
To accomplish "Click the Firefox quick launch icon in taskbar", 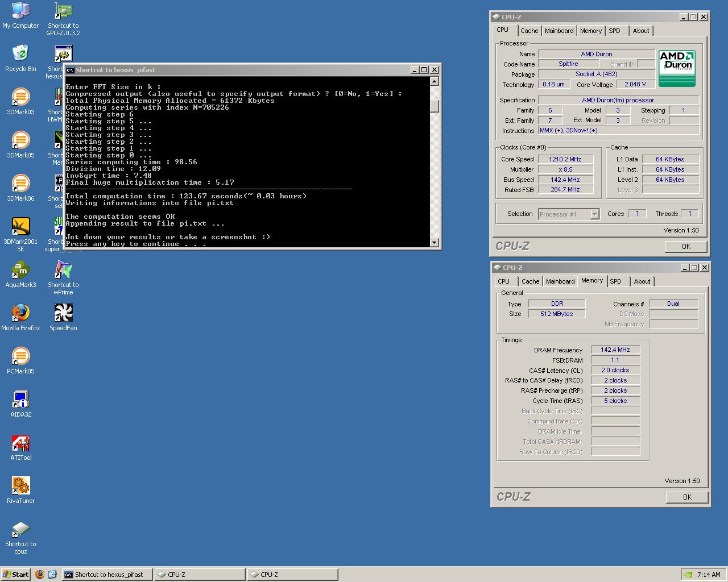I will pyautogui.click(x=40, y=574).
